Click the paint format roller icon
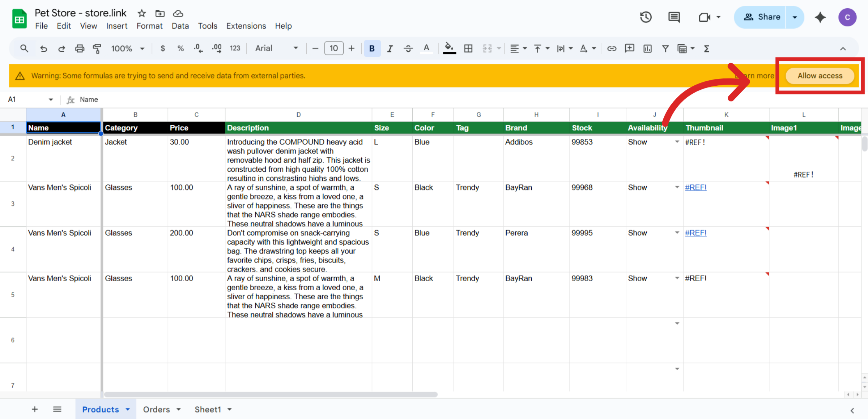 (x=97, y=48)
